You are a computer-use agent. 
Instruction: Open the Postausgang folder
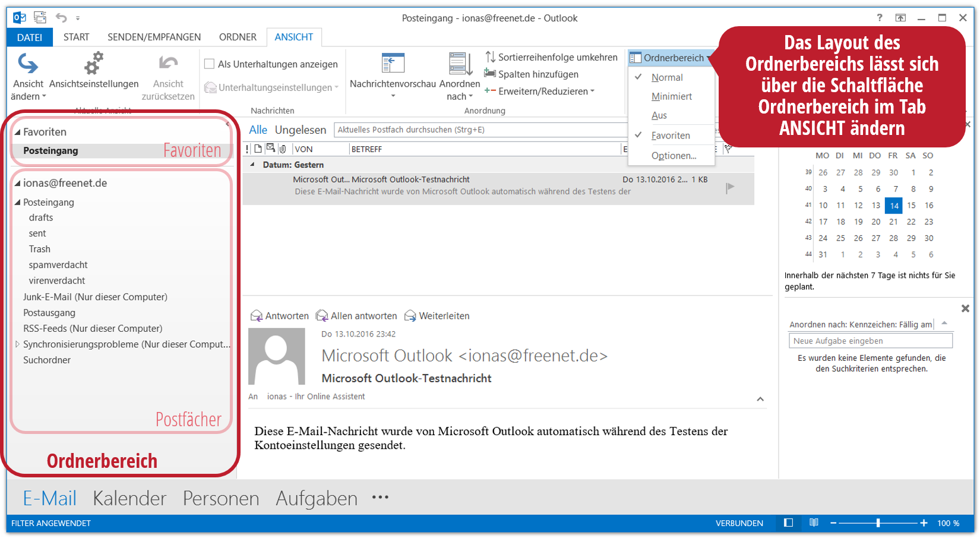tap(49, 313)
